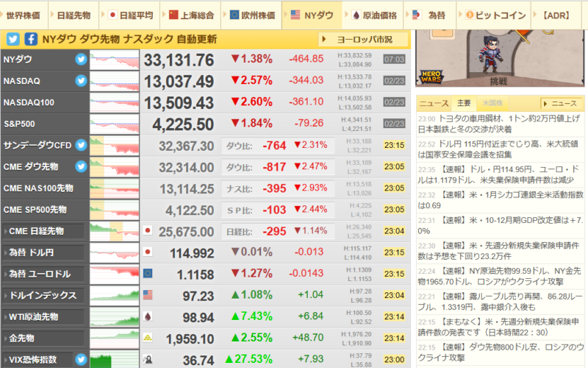The height and width of the screenshot is (368, 588).
Task: Open the 欧州株価 tab
Action: pyautogui.click(x=251, y=15)
